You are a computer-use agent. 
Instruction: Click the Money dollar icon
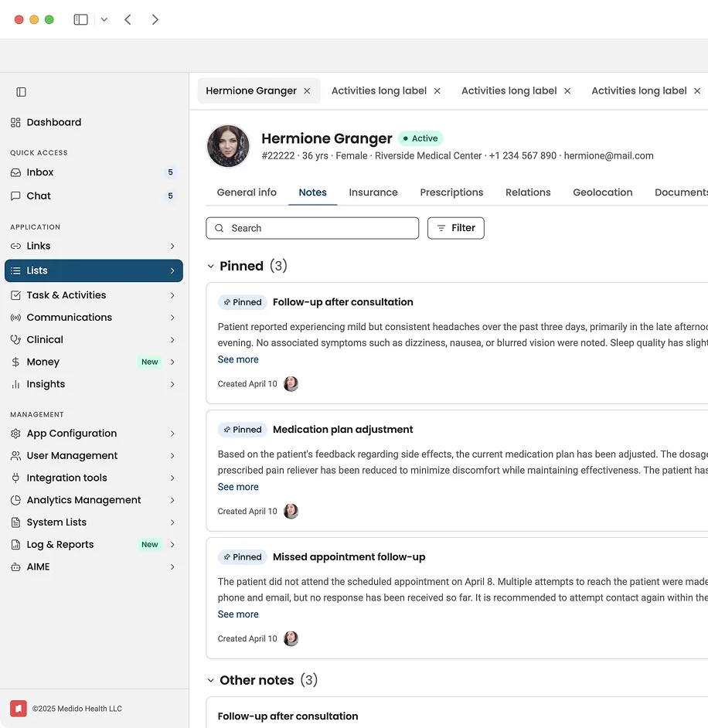(x=15, y=362)
